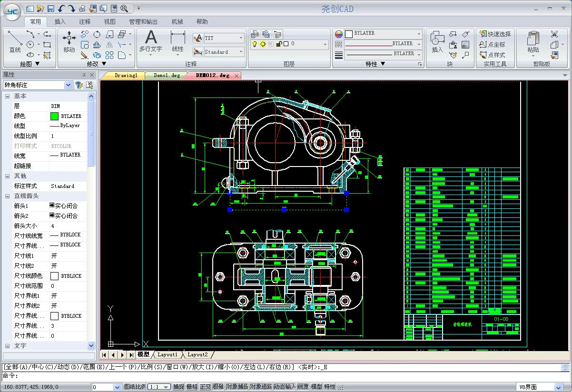Click the green 颜色 BYLAYER swatch in properties
This screenshot has width=572, height=392.
[54, 116]
